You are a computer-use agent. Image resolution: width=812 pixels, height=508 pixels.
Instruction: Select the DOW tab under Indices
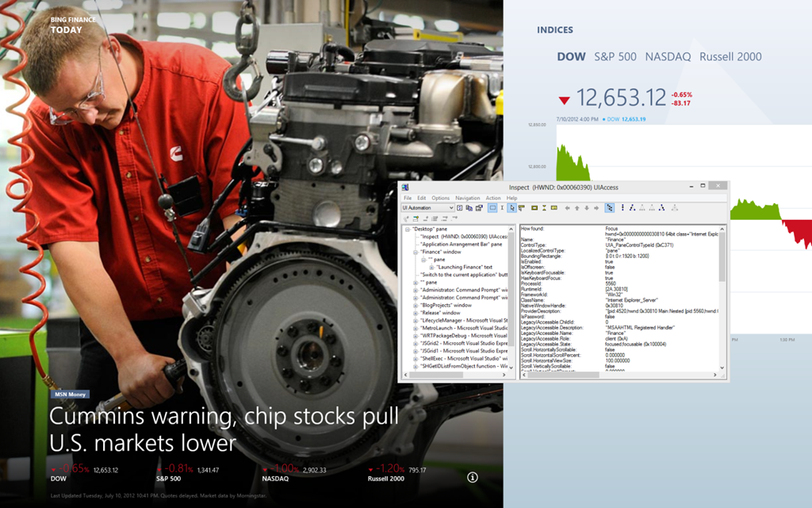tap(571, 56)
